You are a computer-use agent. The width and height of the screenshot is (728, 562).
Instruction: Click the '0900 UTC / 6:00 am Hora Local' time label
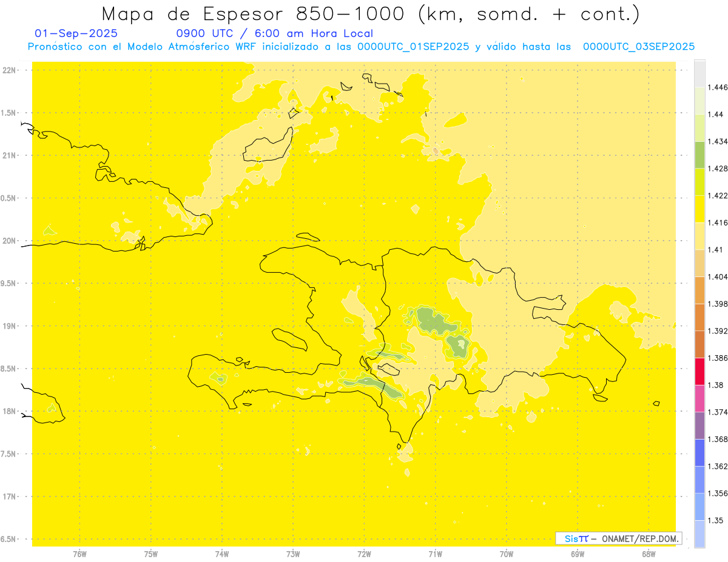pos(274,34)
